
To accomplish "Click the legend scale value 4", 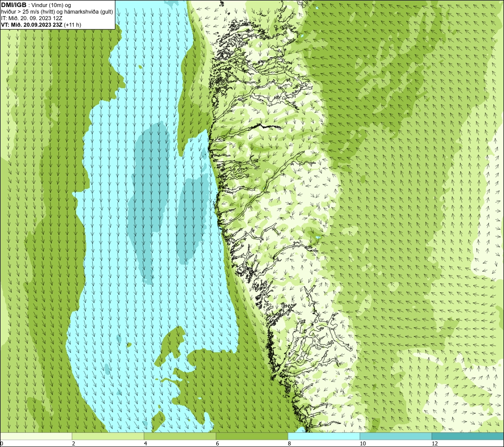I will (146, 444).
